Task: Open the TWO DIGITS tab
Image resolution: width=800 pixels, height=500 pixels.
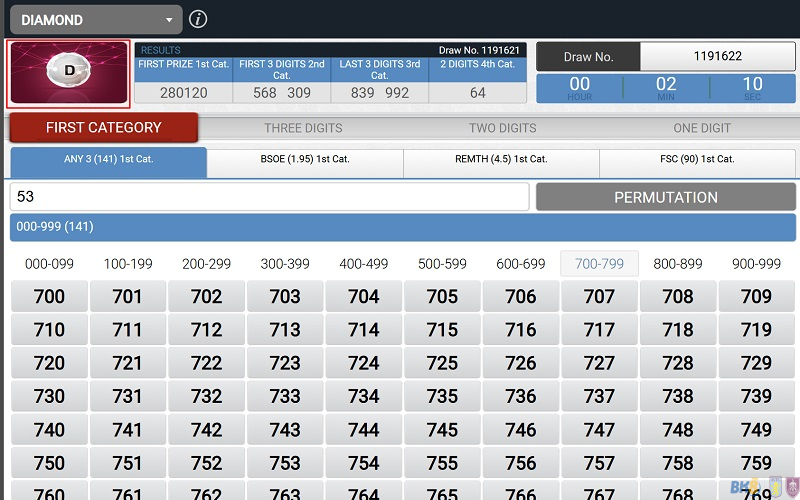Action: tap(502, 128)
